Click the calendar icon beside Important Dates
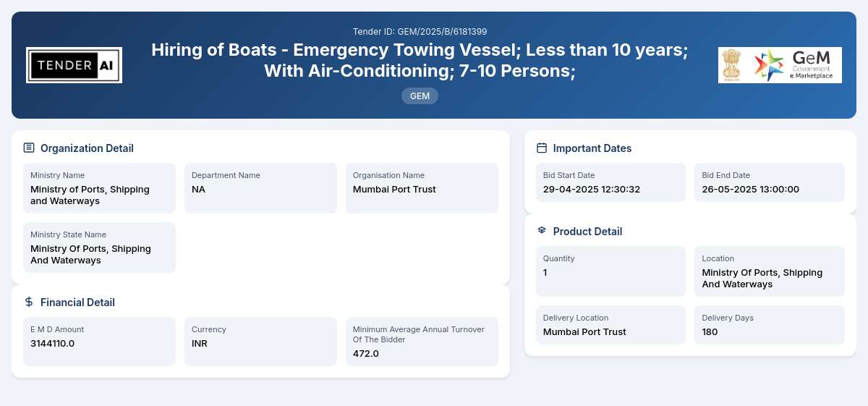 point(542,148)
